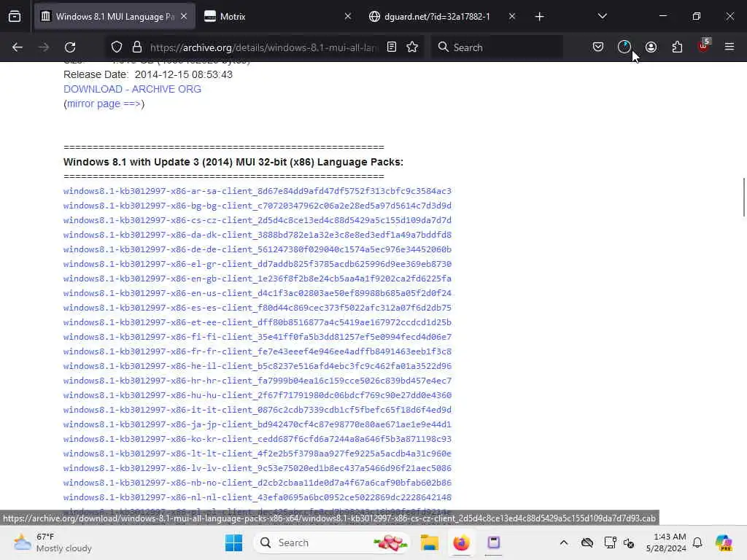The image size is (747, 560).
Task: Open the circular extension icon beside Pocket
Action: coord(624,47)
